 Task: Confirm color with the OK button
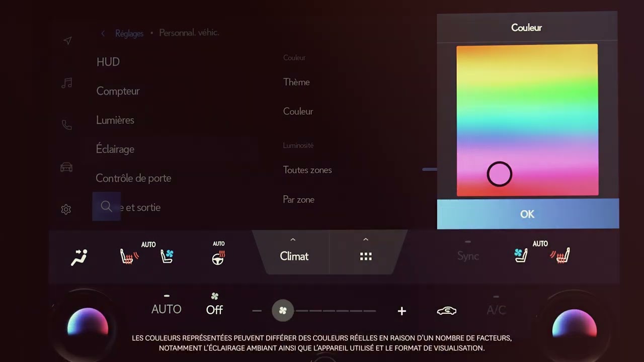point(527,214)
